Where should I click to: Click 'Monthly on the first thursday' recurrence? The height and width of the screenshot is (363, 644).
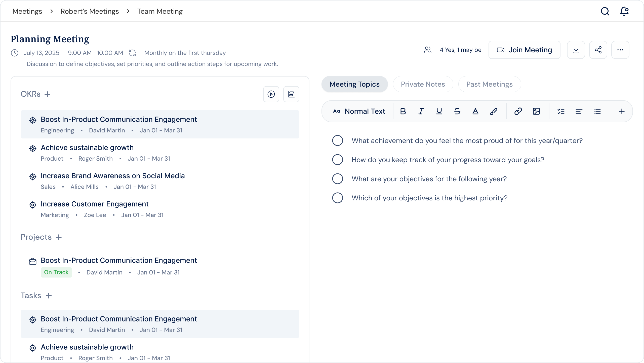coord(185,53)
